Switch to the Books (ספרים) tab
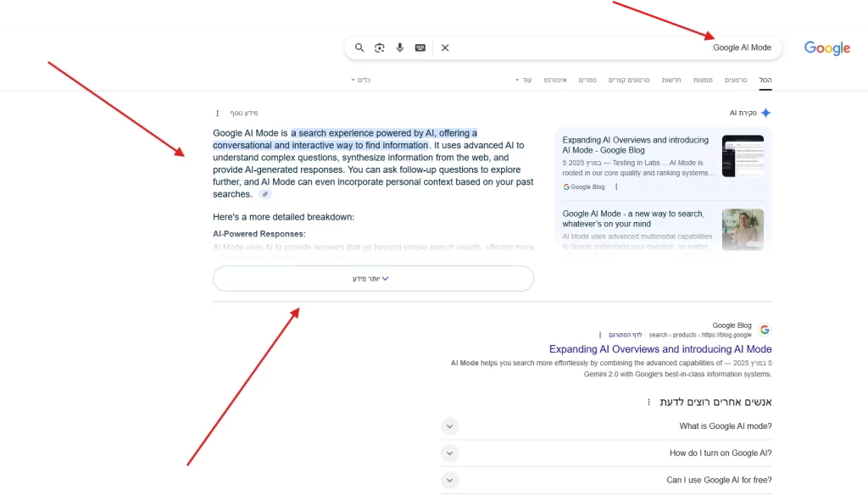The image size is (868, 495). 587,80
